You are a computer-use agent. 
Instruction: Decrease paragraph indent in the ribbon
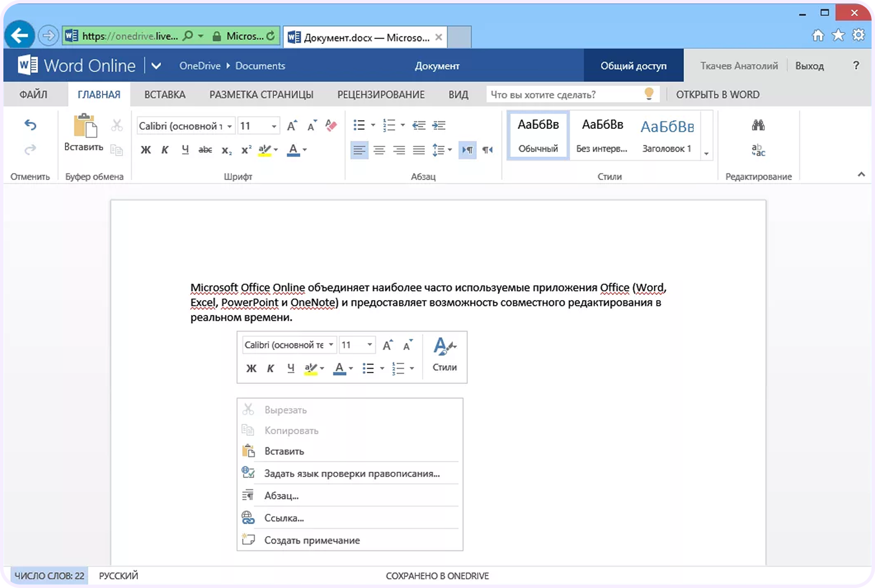(419, 125)
